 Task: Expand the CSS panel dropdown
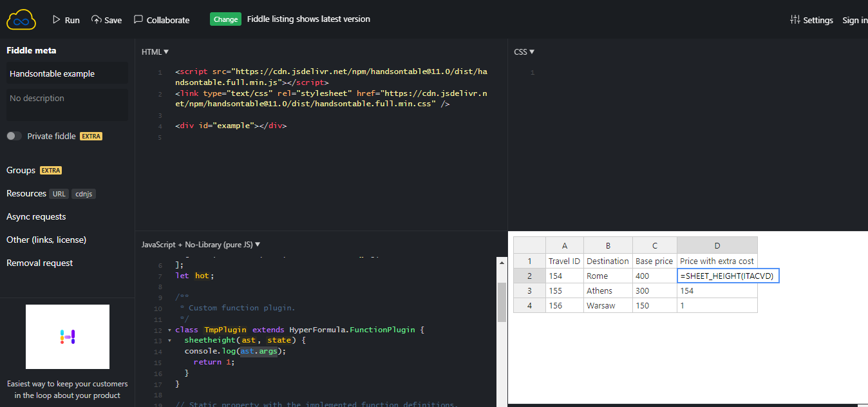click(x=524, y=52)
